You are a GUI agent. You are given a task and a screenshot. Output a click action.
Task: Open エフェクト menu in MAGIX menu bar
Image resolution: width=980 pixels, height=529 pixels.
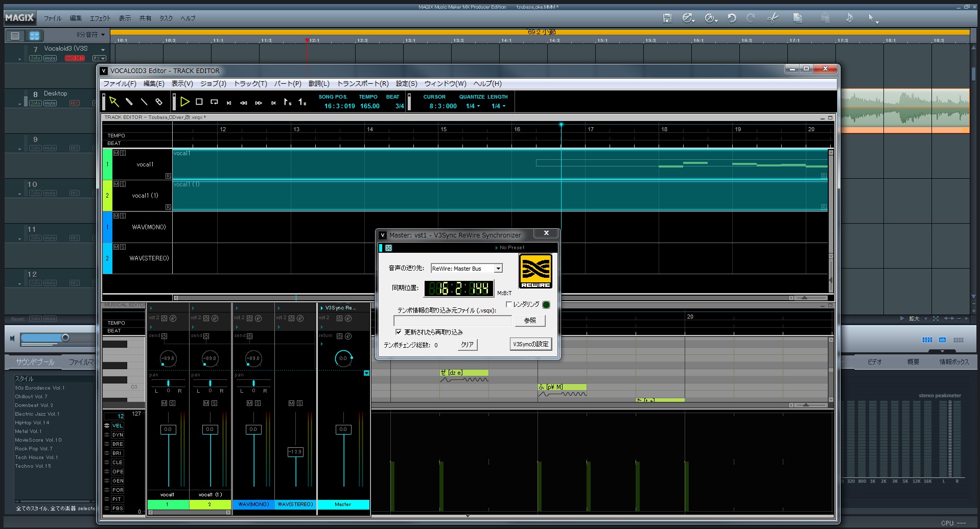(100, 18)
